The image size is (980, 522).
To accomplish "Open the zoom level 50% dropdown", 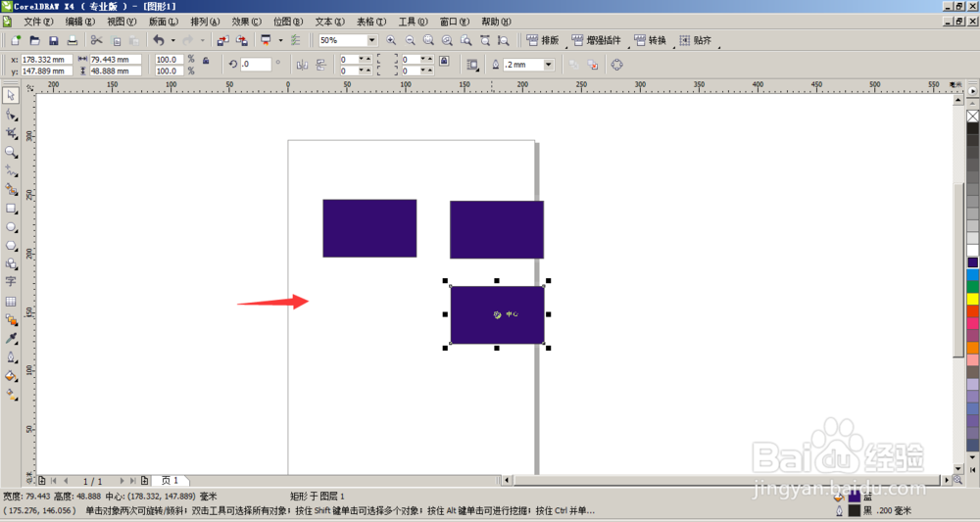I will point(371,40).
